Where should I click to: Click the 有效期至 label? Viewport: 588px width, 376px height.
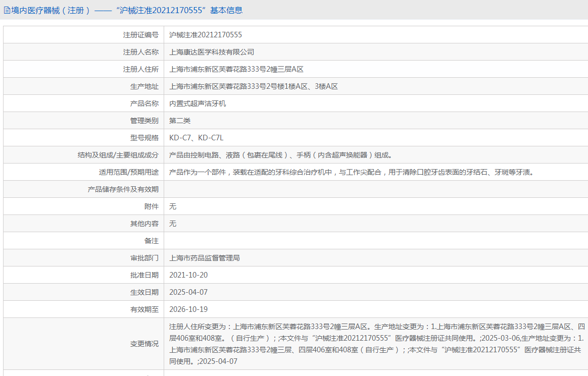(x=144, y=310)
